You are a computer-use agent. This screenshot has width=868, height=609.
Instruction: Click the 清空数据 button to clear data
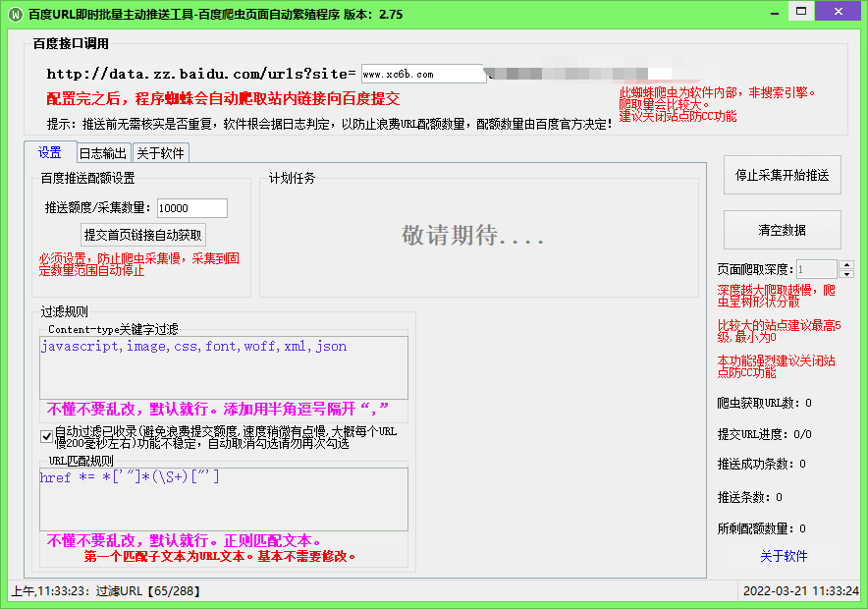click(x=782, y=231)
